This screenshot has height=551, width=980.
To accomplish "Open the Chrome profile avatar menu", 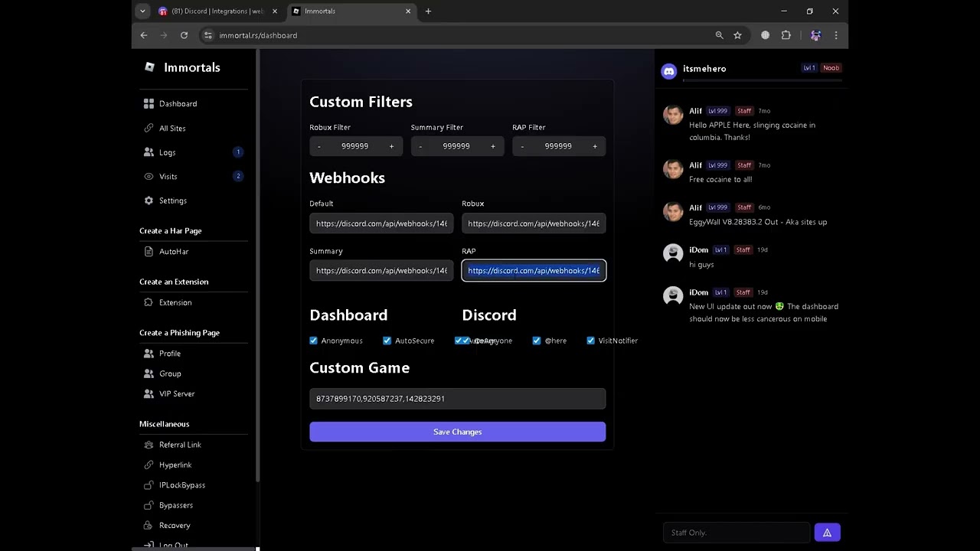I will [x=815, y=35].
